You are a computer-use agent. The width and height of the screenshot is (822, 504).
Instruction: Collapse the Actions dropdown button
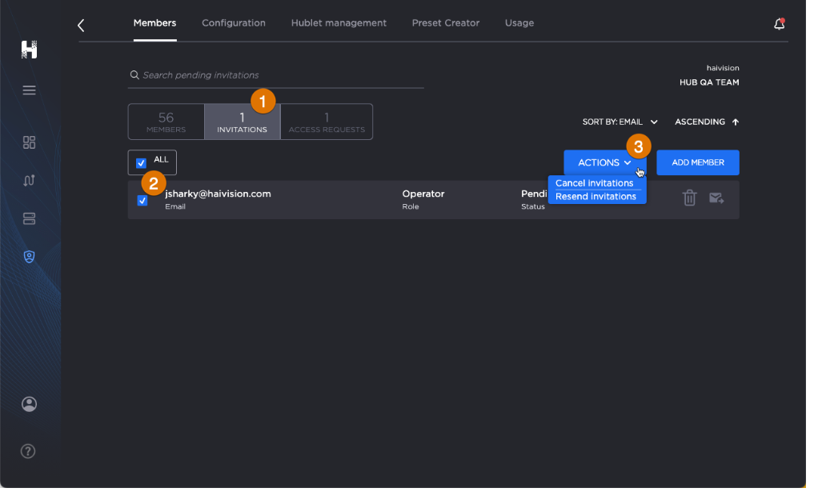pyautogui.click(x=604, y=162)
